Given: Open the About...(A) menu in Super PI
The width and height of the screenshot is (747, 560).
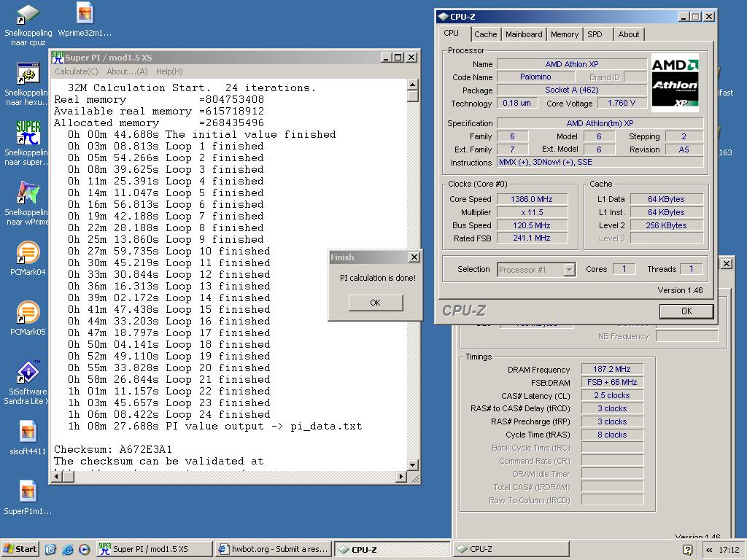Looking at the screenshot, I should point(127,71).
